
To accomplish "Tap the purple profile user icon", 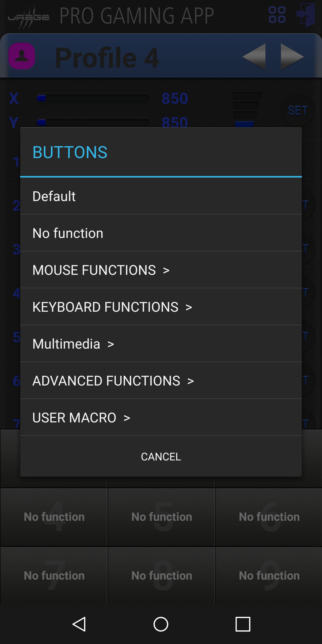I will coord(22,56).
